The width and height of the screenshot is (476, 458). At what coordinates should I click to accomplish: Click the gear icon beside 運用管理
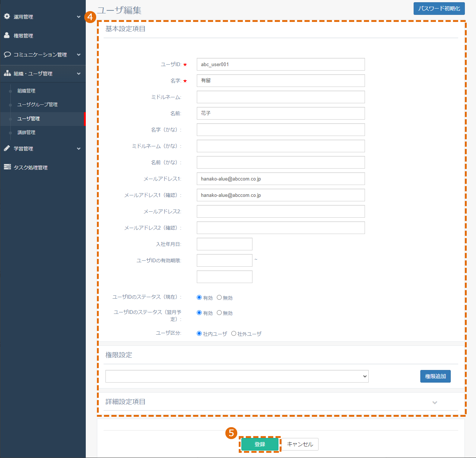7,16
